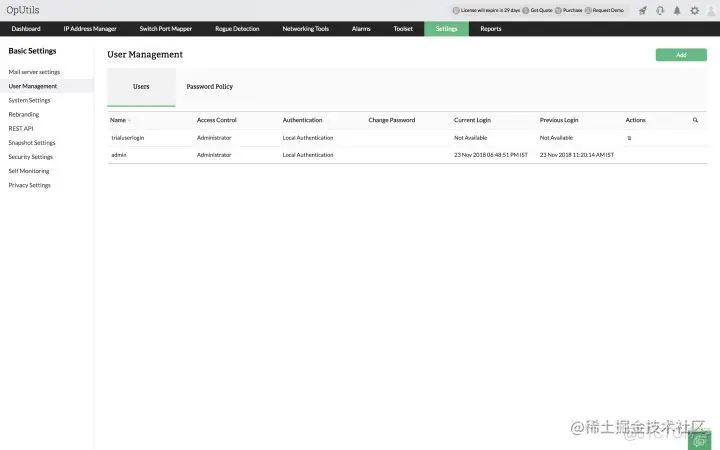
Task: Click the rocket quick-start icon
Action: [x=643, y=10]
